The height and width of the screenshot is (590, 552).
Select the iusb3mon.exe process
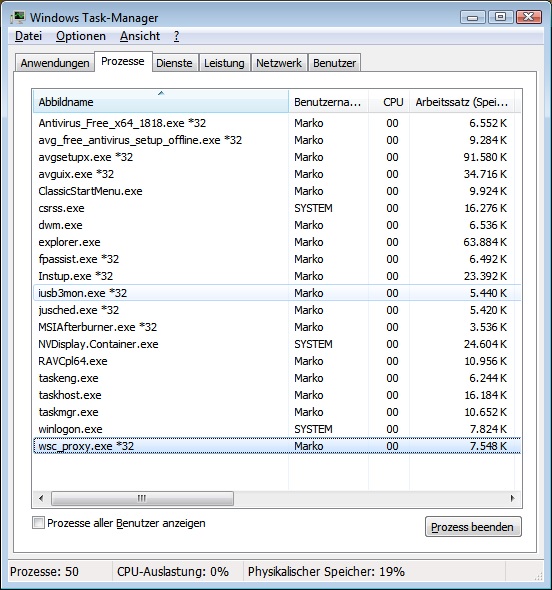coord(277,293)
